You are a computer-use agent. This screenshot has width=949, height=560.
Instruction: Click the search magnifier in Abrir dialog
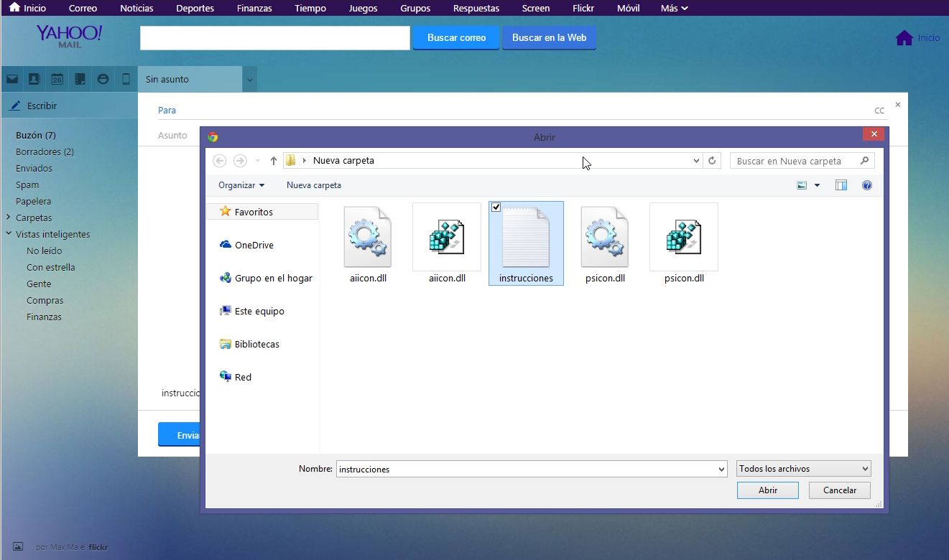pos(864,161)
